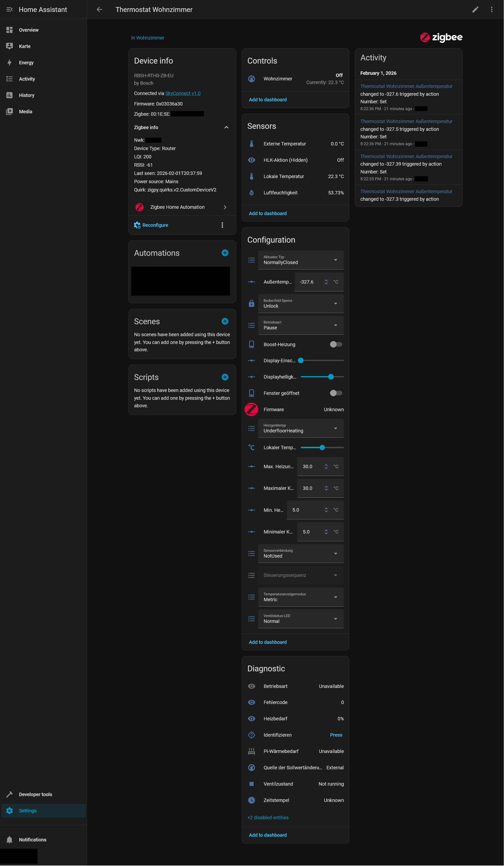The image size is (504, 866).
Task: Add a new automation with plus icon
Action: [225, 253]
